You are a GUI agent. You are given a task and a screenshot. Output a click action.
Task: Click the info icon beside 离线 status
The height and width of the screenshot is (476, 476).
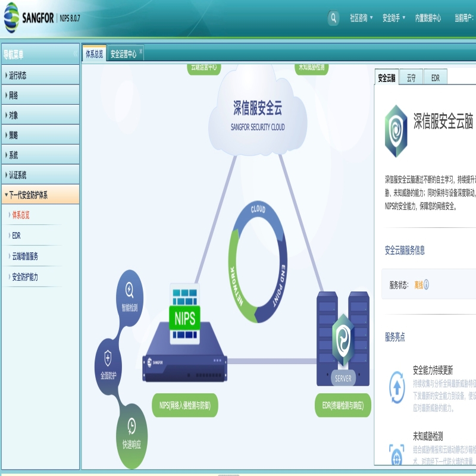point(426,284)
